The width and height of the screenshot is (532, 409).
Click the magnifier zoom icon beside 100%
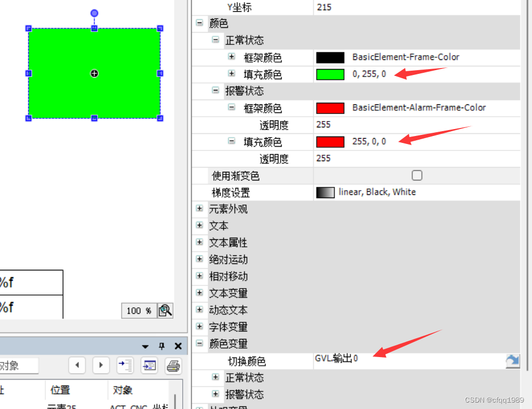coord(165,310)
